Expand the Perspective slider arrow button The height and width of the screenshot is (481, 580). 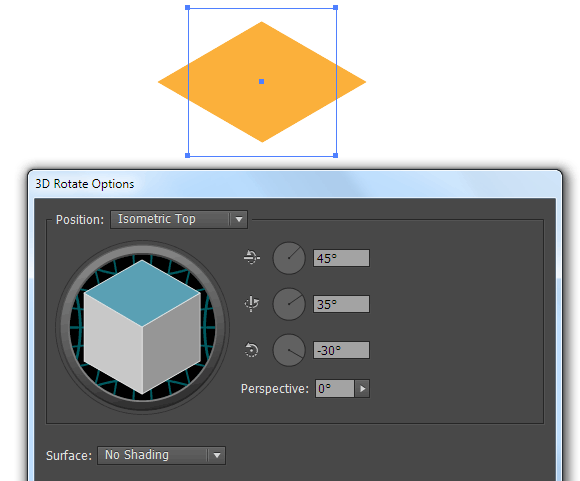362,388
